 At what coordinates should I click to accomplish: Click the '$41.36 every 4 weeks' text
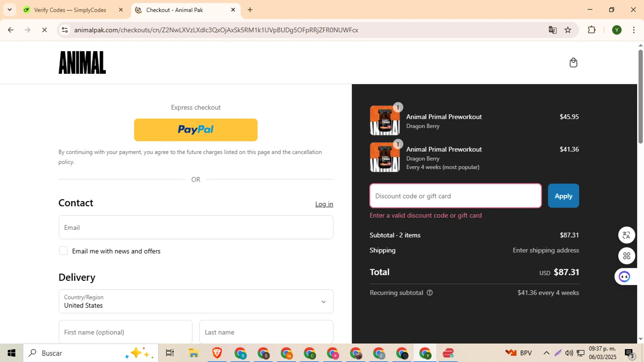coord(548,293)
